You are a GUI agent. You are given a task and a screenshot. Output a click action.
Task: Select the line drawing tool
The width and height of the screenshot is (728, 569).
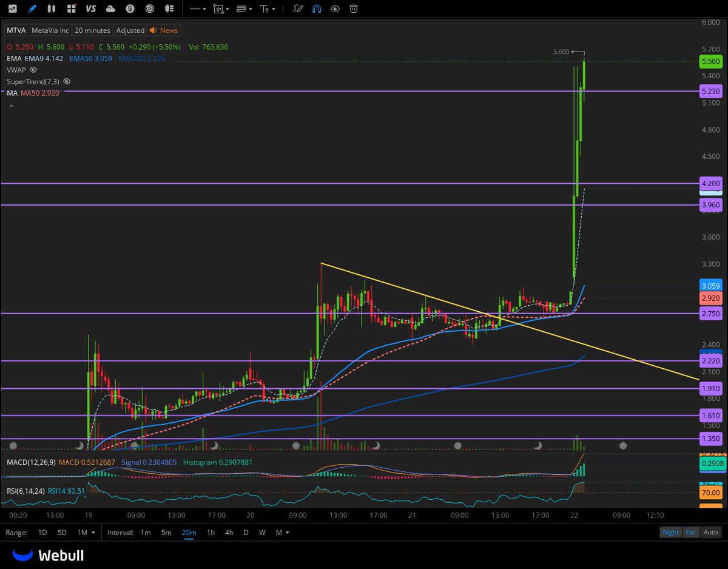tap(195, 9)
